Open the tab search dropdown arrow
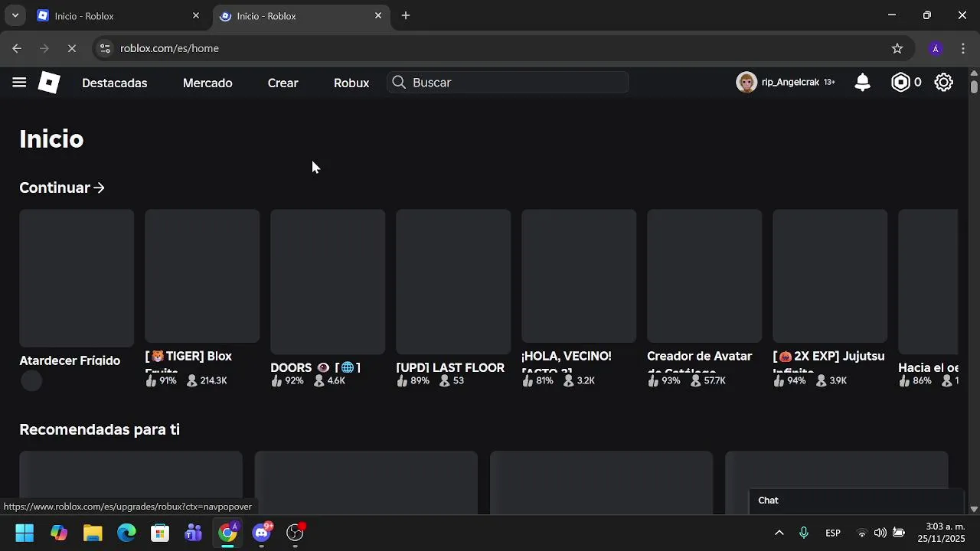Image resolution: width=980 pixels, height=551 pixels. 15,15
